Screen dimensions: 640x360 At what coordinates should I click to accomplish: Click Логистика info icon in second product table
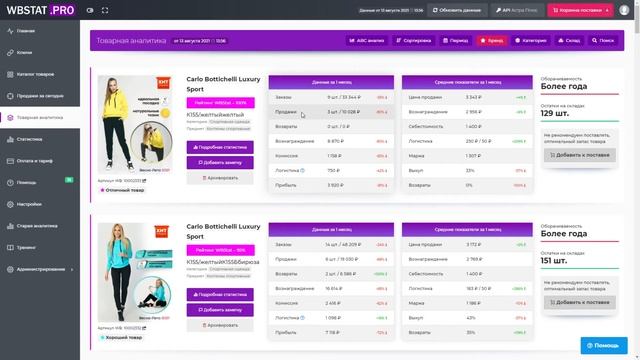pos(302,318)
